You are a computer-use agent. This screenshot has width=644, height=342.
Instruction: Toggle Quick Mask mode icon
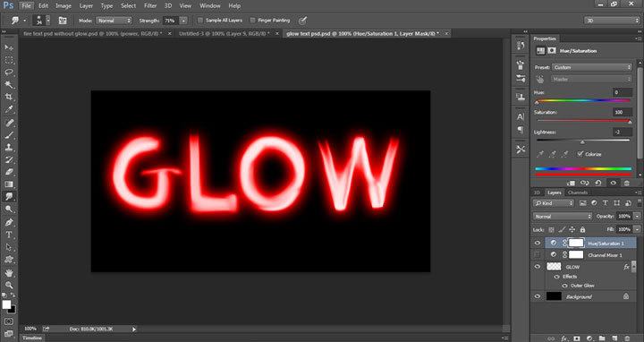pos(9,321)
